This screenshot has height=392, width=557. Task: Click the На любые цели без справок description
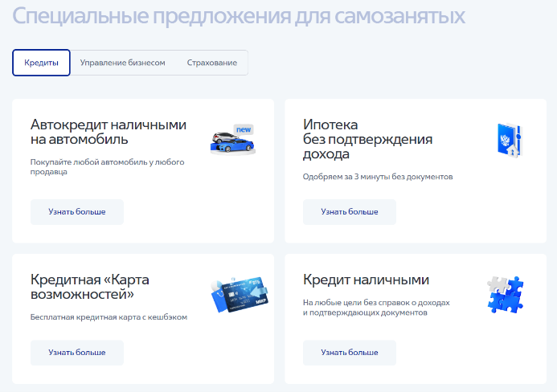[375, 308]
